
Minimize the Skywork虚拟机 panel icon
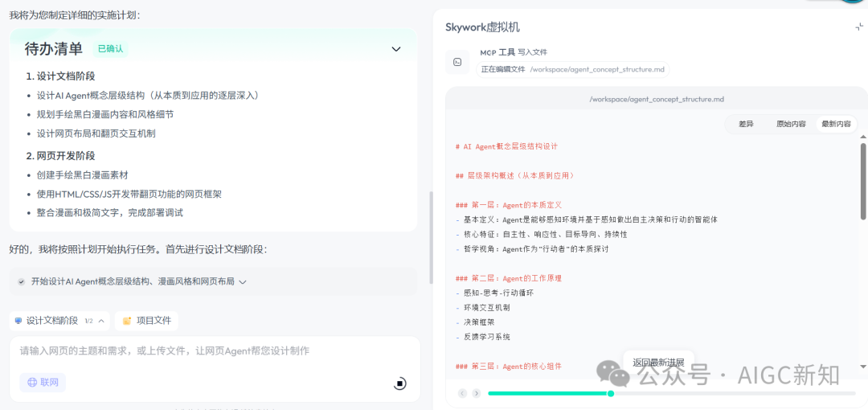tap(859, 27)
